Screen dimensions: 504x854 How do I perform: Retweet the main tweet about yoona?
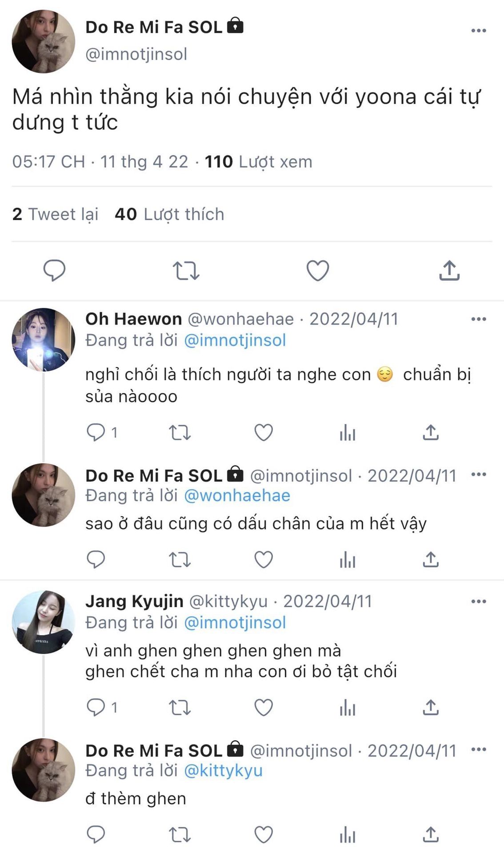point(186,270)
